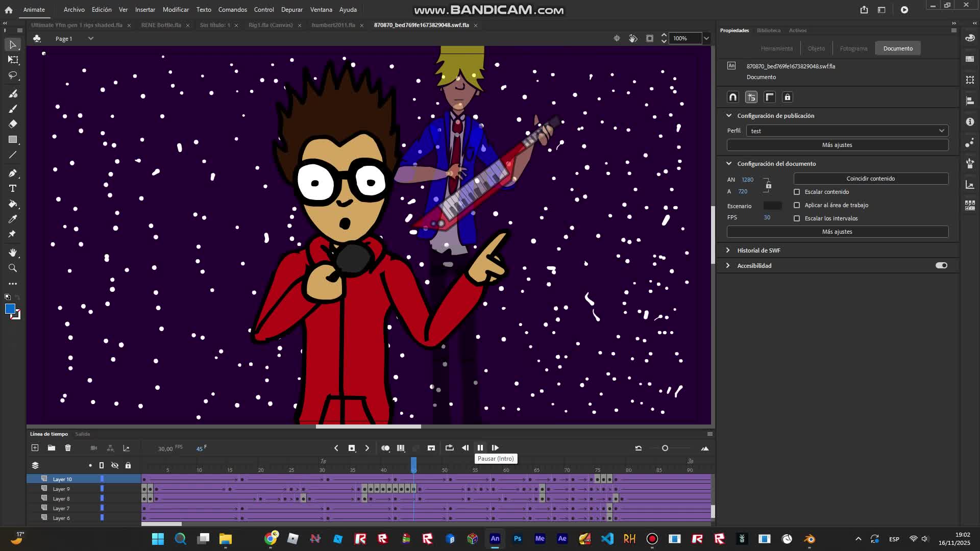
Task: Delete selected frames with trash icon
Action: tap(68, 448)
